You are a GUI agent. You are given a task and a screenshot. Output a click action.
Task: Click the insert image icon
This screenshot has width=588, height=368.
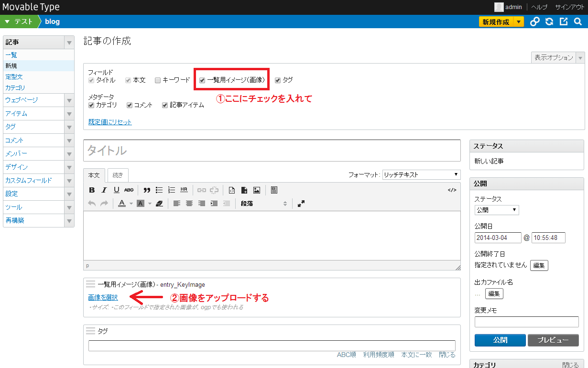point(257,190)
